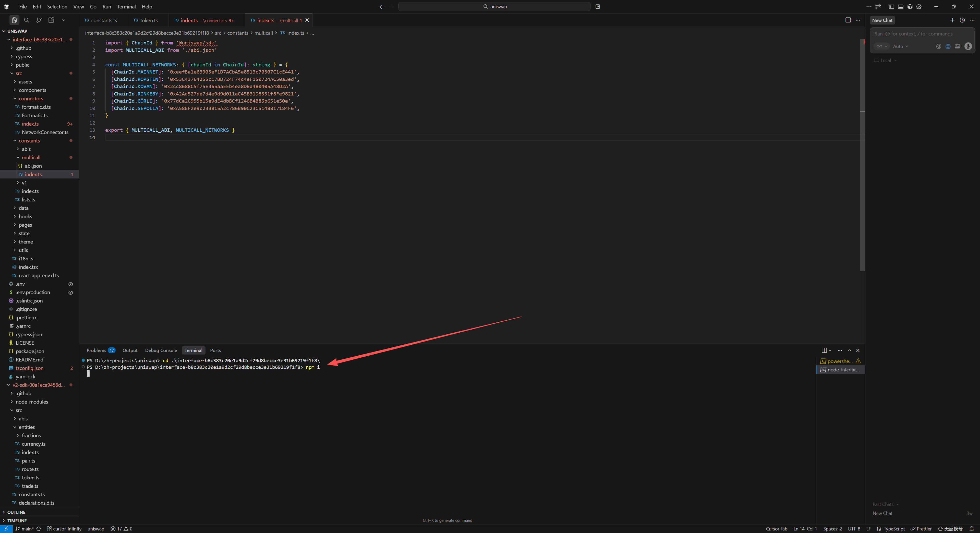The height and width of the screenshot is (533, 980).
Task: Toggle web search globe in chat input
Action: click(948, 46)
